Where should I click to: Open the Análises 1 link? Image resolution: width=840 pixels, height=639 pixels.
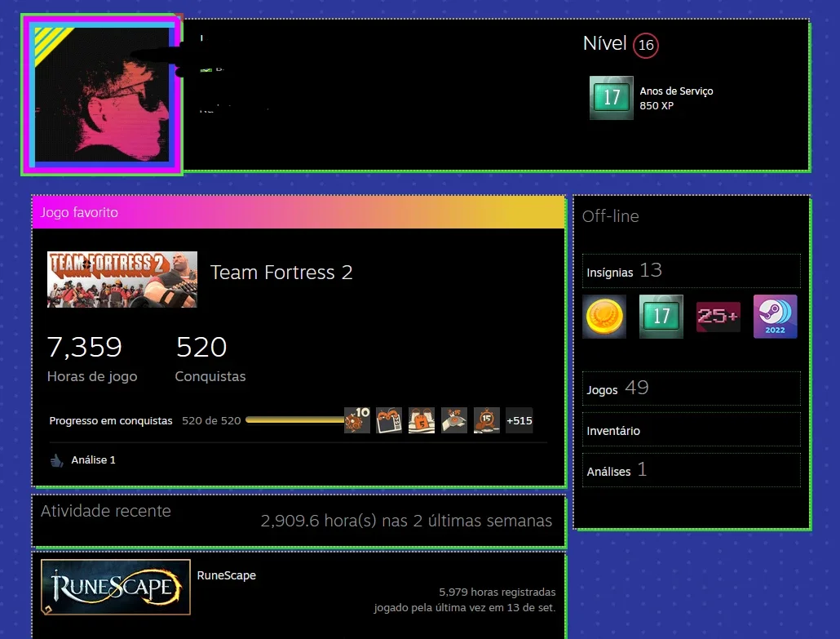coord(691,471)
